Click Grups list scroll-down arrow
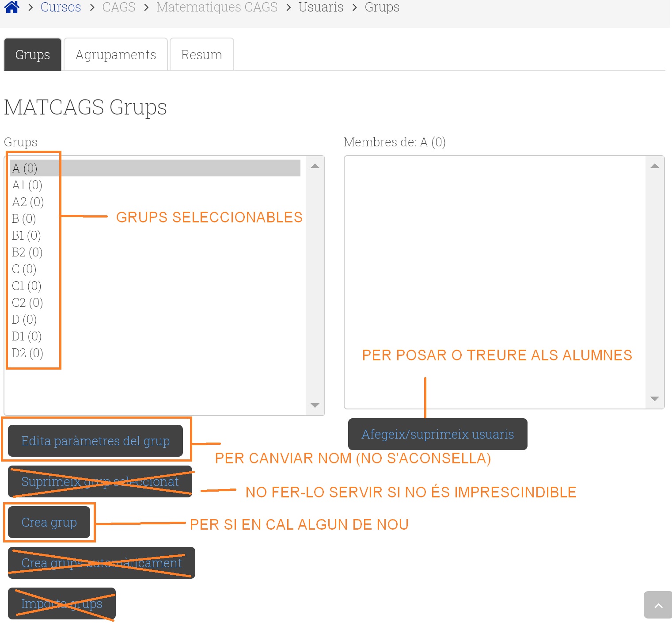This screenshot has width=672, height=634. (x=315, y=405)
